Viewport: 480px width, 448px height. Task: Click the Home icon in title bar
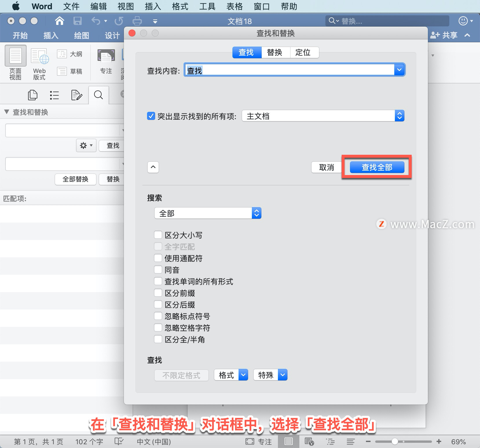click(x=60, y=21)
